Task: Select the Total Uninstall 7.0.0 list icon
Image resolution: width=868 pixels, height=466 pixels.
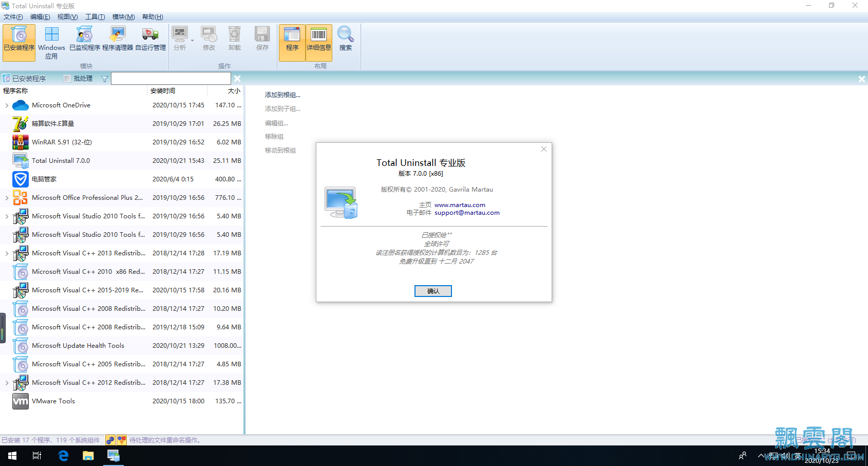Action: [21, 161]
